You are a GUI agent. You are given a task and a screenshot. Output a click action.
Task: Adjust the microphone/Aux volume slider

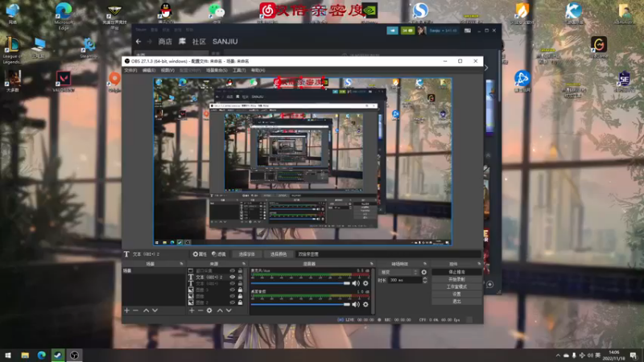300,283
